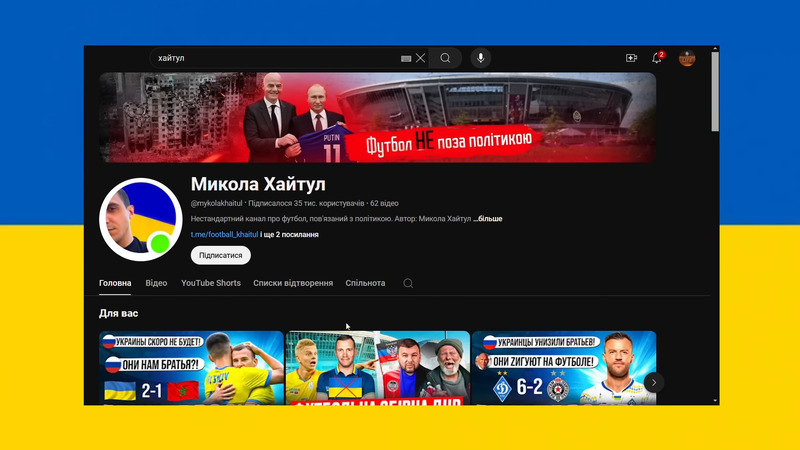
Task: Expand the 'і ще 2 посилання' links
Action: [x=290, y=234]
